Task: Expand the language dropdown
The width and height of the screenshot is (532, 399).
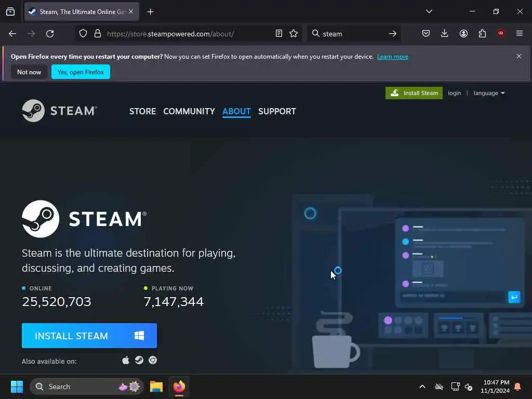Action: [x=489, y=93]
